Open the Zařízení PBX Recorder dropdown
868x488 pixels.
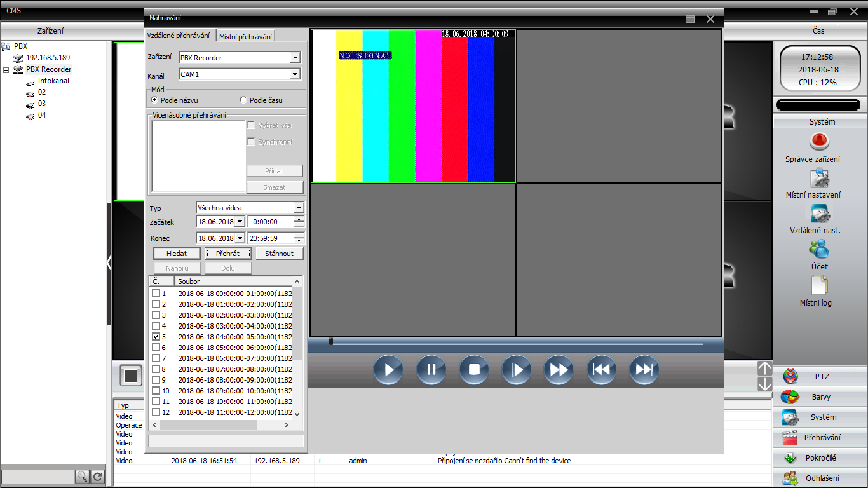pos(294,58)
